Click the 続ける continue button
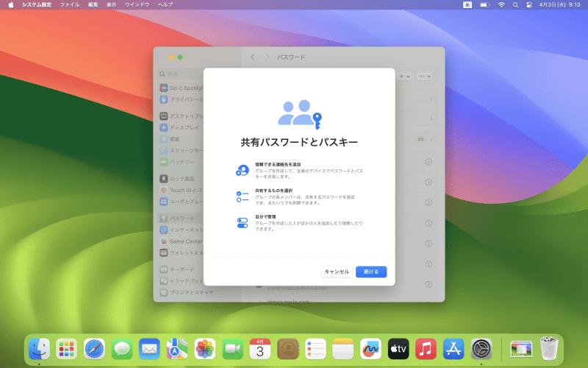The image size is (588, 368). tap(371, 272)
